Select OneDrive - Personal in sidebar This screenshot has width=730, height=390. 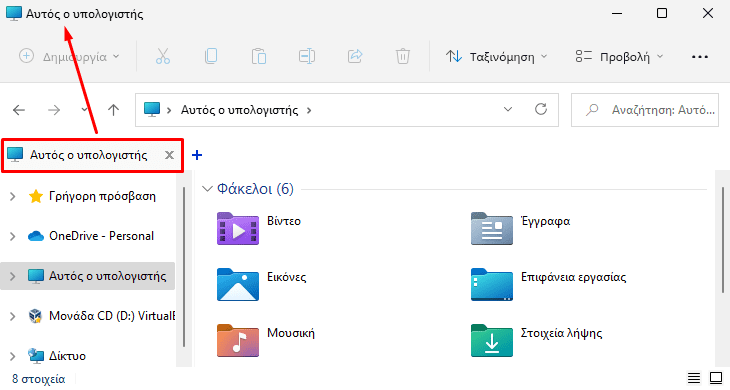pos(101,236)
